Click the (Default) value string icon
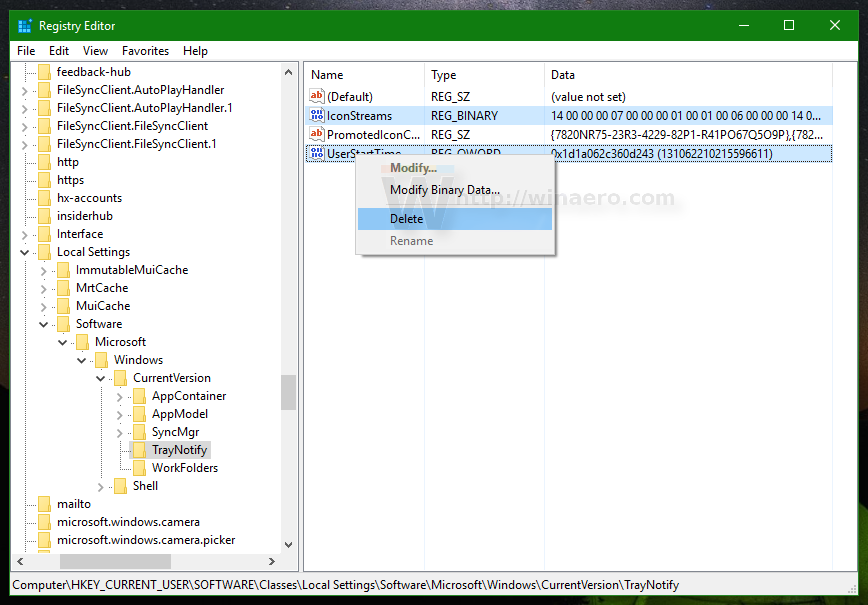 pos(317,97)
